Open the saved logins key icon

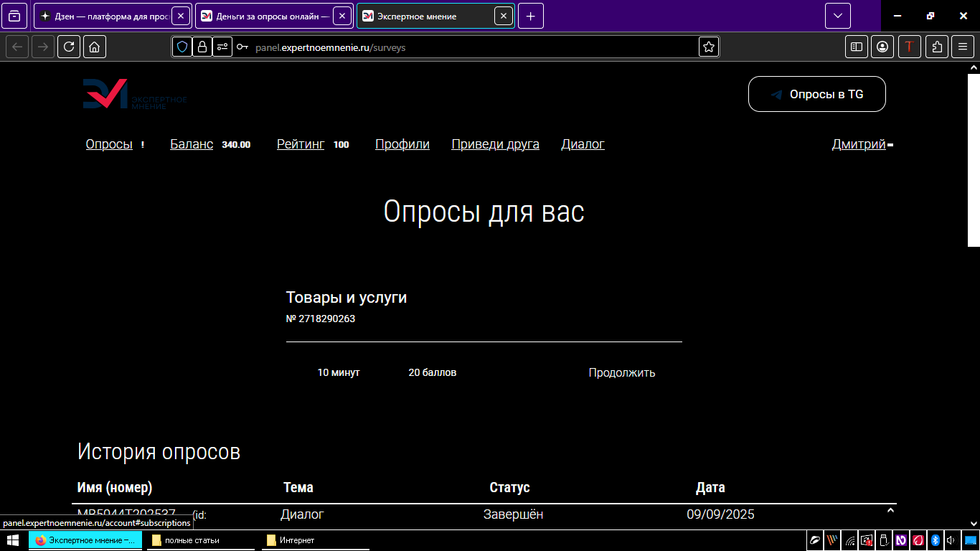[242, 47]
